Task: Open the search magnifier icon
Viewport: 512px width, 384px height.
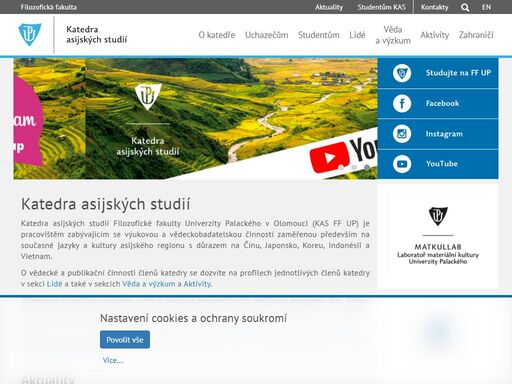Action: point(465,7)
